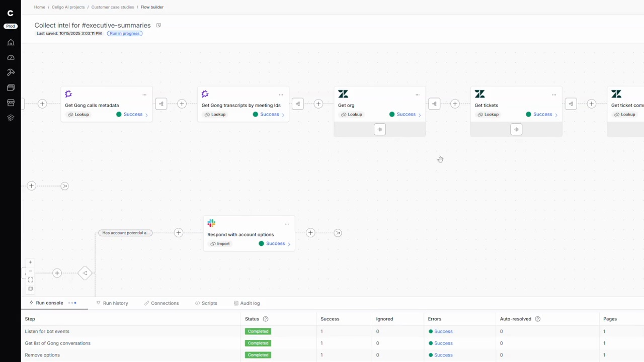Click the help icon beside Status column header

[266, 319]
